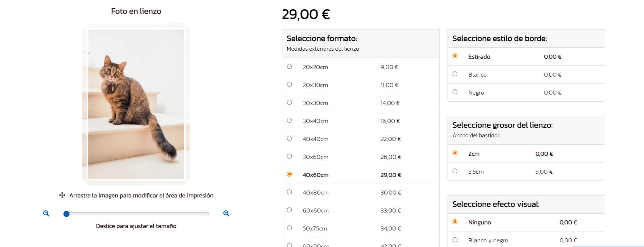Image resolution: width=644 pixels, height=247 pixels.
Task: Select the 50x75cm format option
Action: [289, 228]
